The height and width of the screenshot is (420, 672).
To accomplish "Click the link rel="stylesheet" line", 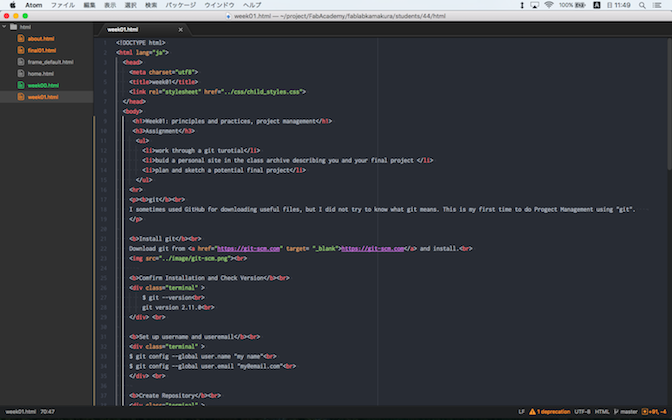I will click(x=218, y=92).
